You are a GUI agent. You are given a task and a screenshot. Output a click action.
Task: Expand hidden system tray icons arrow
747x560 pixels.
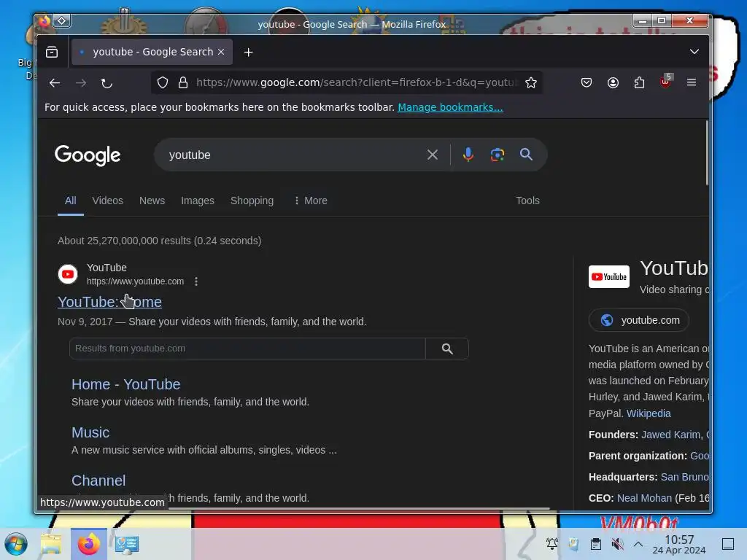(x=638, y=544)
